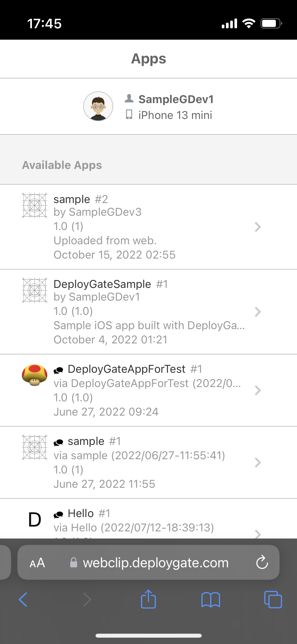This screenshot has height=644, width=297.
Task: Tap the Hello #1 title
Action: tap(89, 513)
